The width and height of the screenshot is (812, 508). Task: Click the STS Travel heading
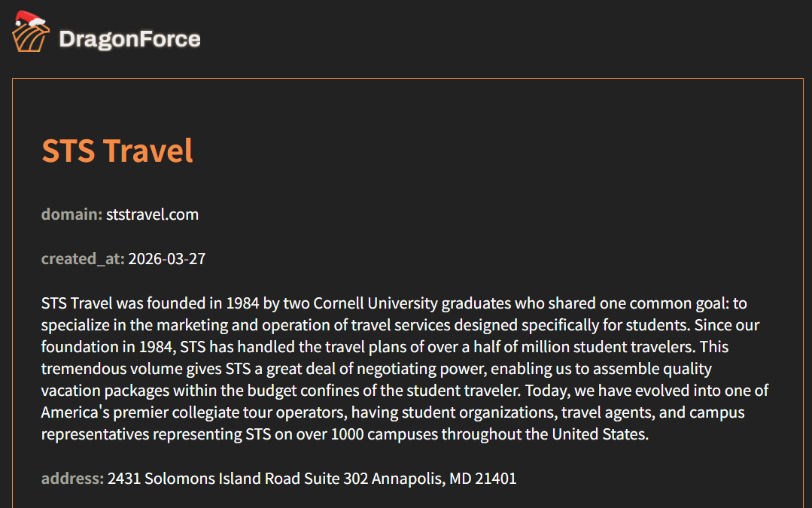tap(117, 151)
